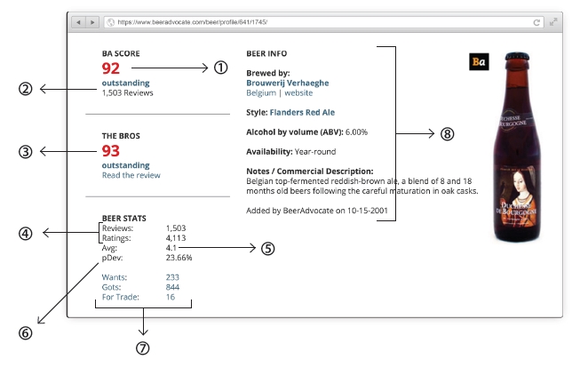Click the globe icon in the address bar
This screenshot has width=588, height=391.
[111, 22]
